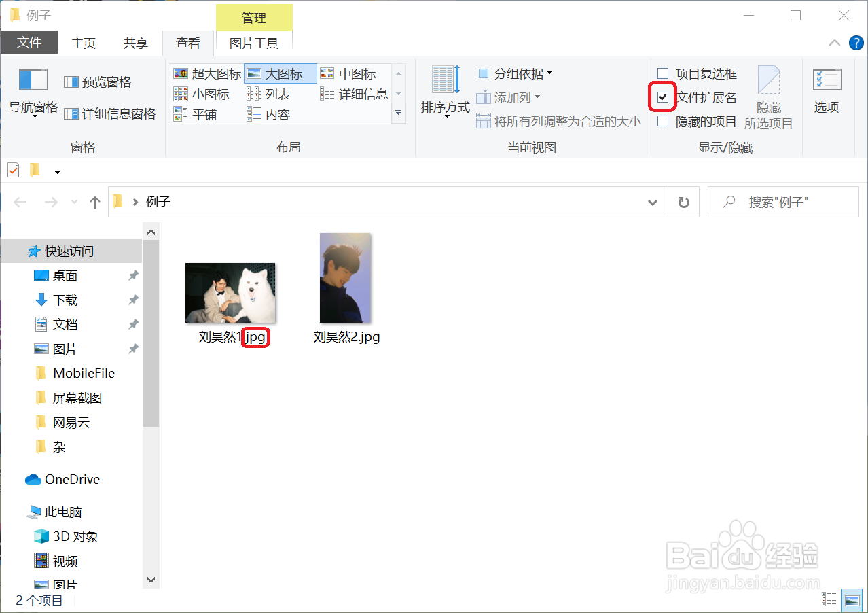Switch to the Share tab (共享)
Image resolution: width=868 pixels, height=613 pixels.
(135, 43)
